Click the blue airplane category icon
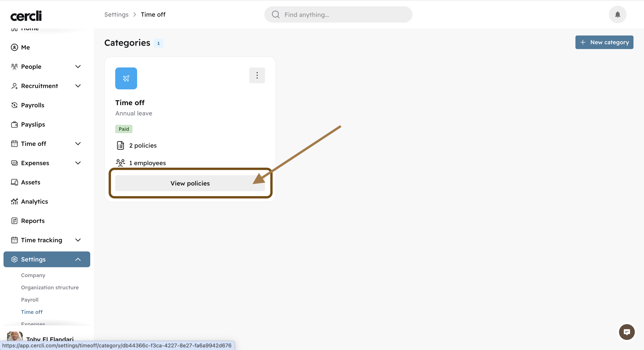644x350 pixels. (x=126, y=78)
